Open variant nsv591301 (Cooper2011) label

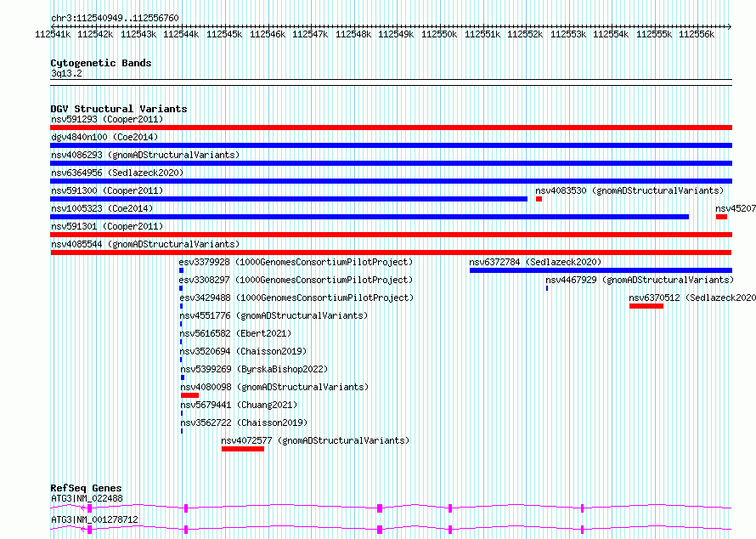tap(107, 226)
